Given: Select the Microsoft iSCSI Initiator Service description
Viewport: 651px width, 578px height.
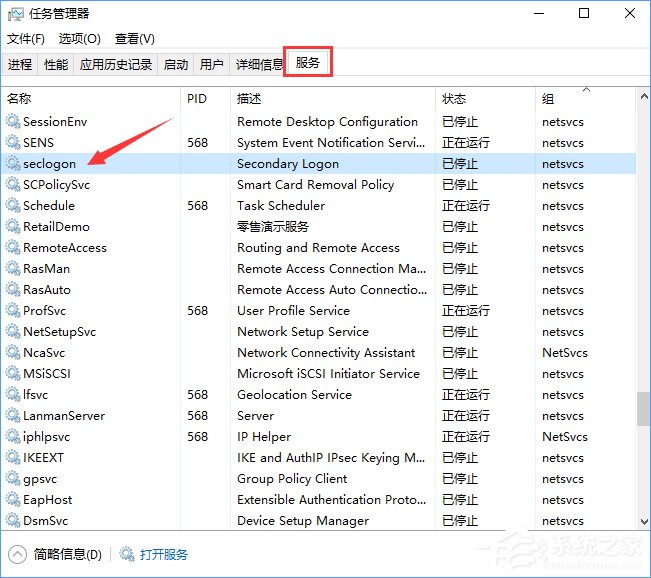Looking at the screenshot, I should [x=328, y=374].
